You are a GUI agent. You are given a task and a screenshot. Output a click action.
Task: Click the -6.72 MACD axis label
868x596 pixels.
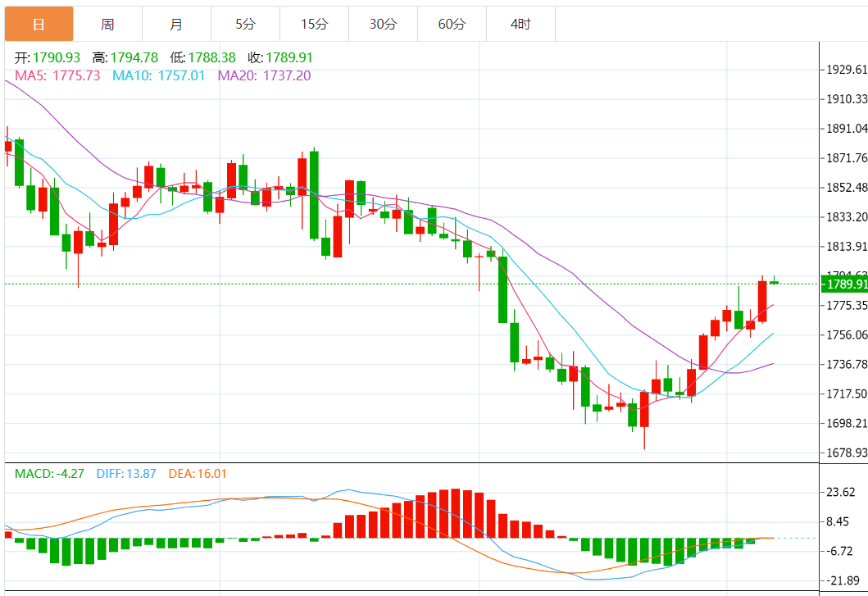pyautogui.click(x=839, y=551)
